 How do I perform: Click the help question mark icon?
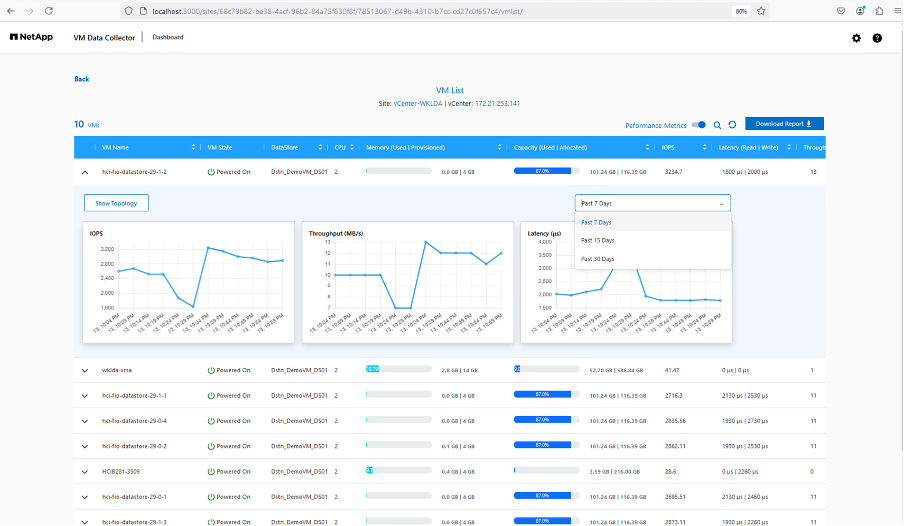coord(877,38)
